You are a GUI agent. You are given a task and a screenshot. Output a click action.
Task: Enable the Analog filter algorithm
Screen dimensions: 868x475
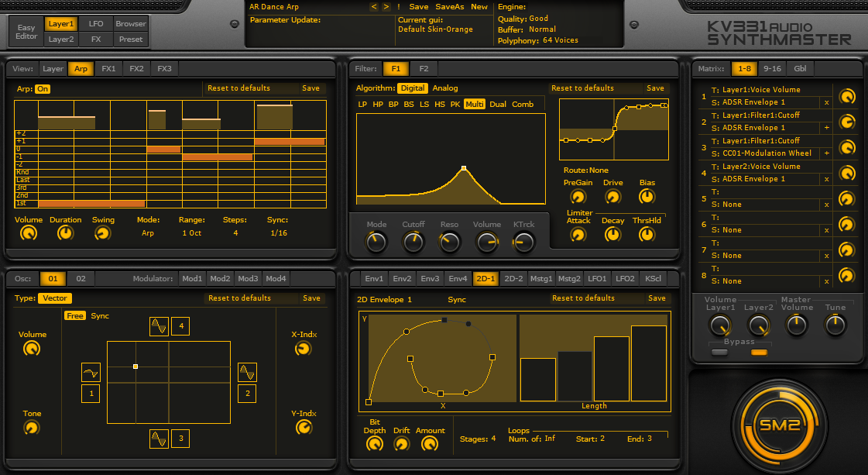(x=445, y=88)
